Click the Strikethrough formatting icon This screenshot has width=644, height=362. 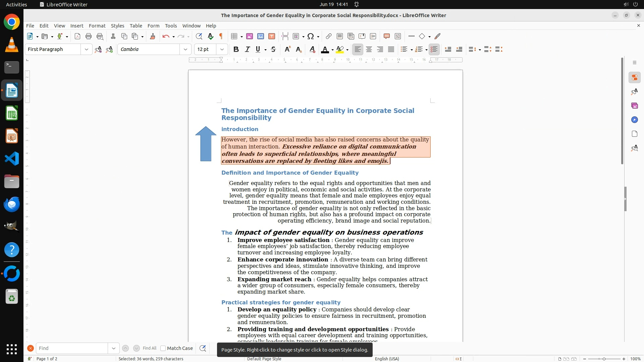273,49
